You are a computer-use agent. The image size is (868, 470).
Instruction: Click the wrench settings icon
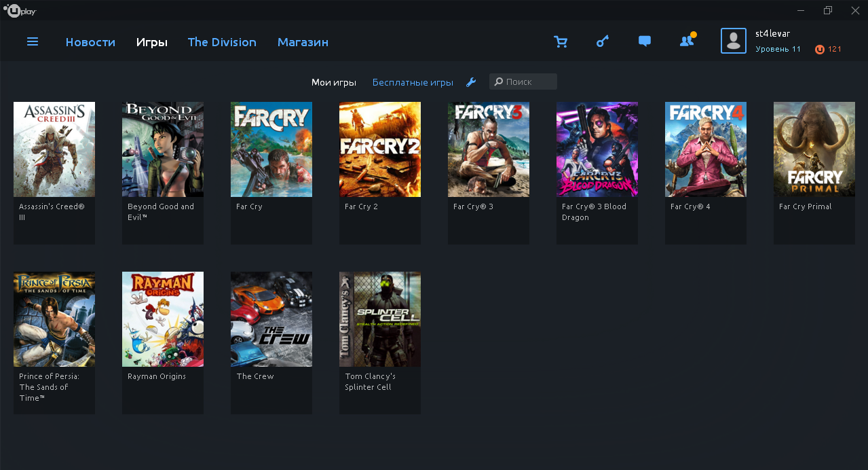471,82
